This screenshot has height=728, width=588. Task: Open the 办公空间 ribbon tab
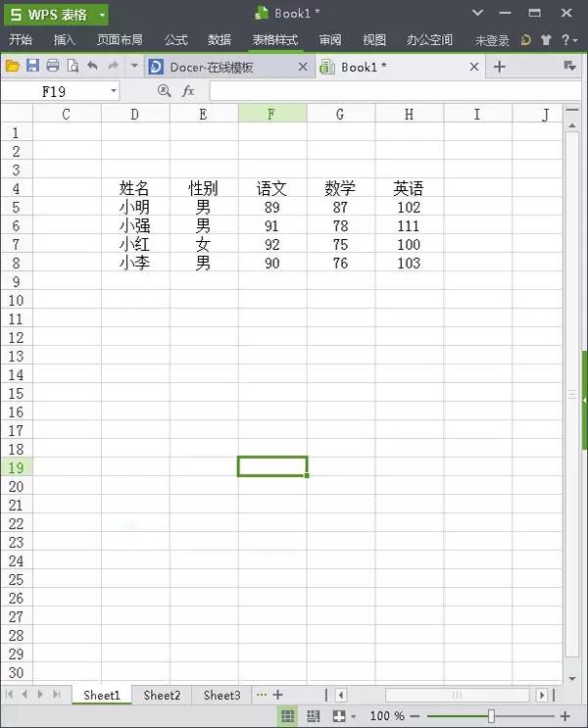(429, 40)
